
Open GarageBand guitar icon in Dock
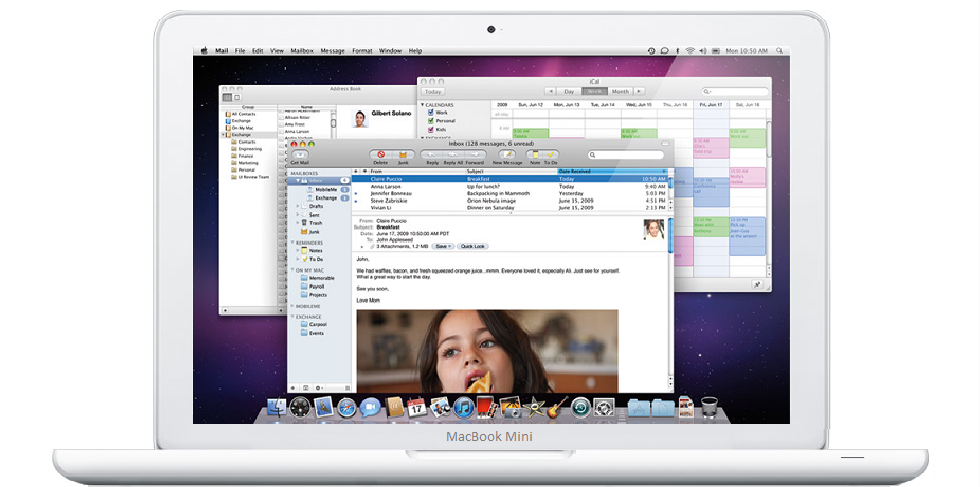tap(558, 408)
